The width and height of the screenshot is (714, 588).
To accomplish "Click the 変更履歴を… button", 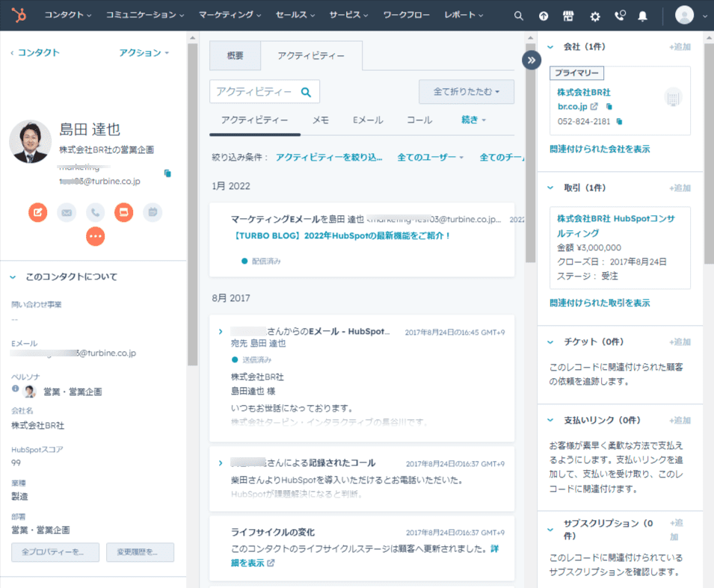I will click(140, 552).
